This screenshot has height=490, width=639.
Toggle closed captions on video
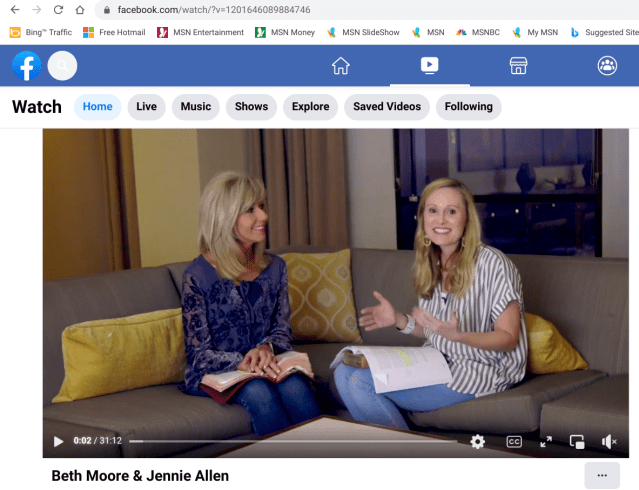click(x=514, y=441)
